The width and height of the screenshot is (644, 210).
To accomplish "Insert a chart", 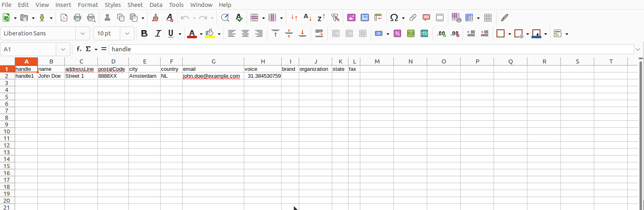I will [x=365, y=17].
